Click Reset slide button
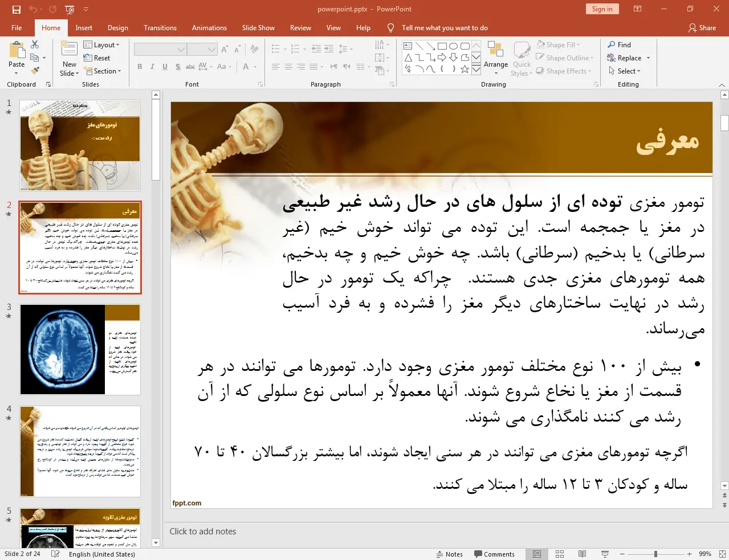 97,58
